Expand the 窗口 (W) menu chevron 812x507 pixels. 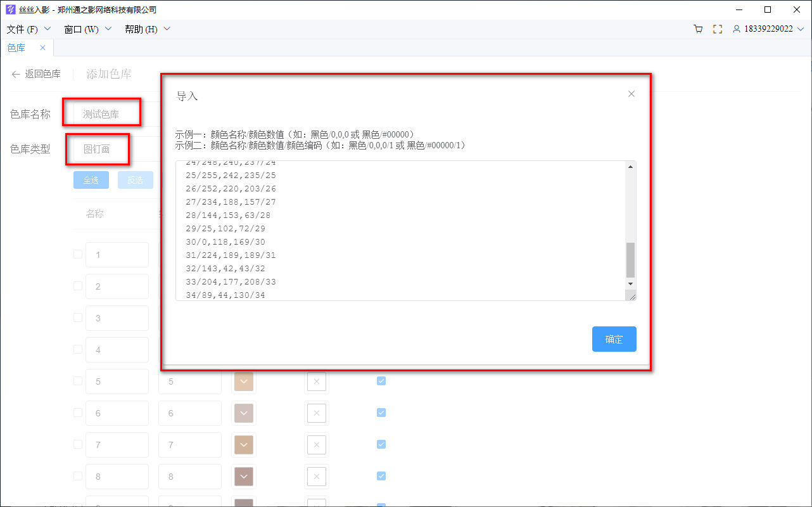pos(108,29)
